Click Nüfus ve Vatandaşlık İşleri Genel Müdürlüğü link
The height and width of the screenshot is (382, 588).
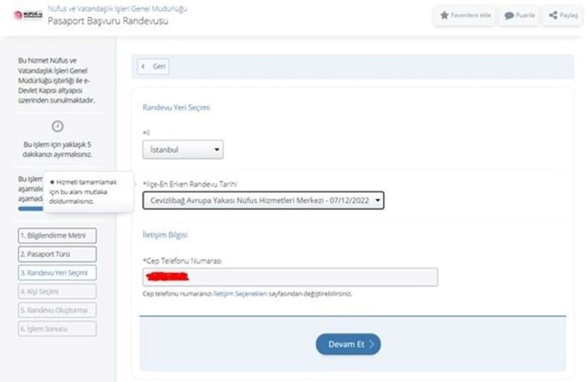(x=118, y=8)
